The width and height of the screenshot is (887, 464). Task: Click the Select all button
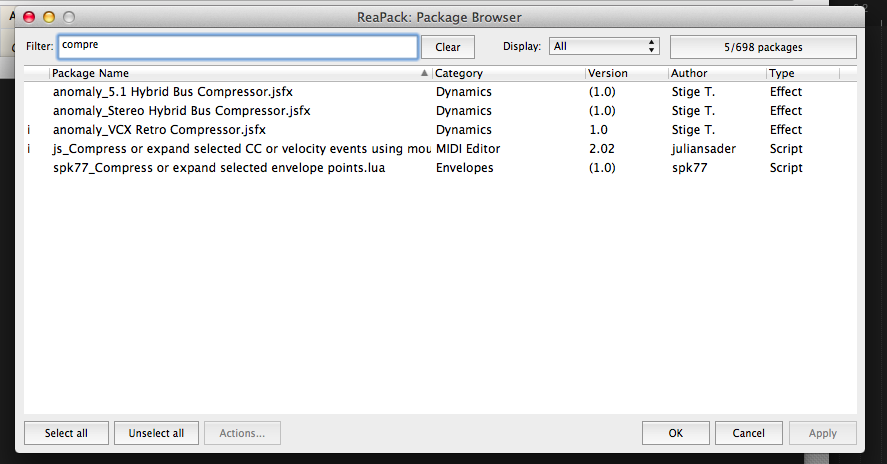tap(66, 433)
